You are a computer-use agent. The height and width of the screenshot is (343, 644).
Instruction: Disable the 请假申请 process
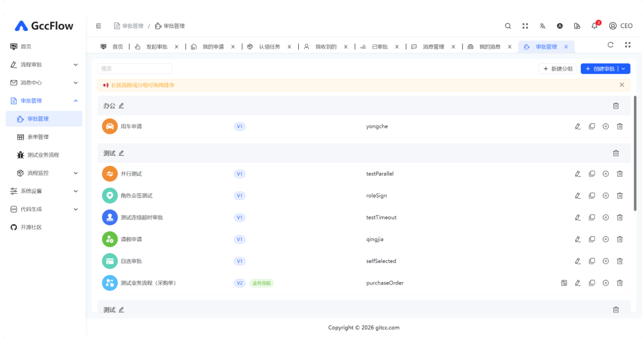(606, 239)
